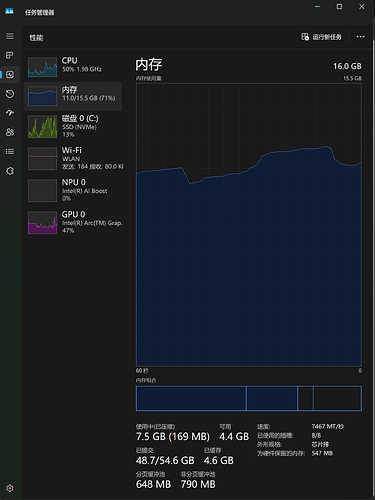Open the three-dot more options menu
The image size is (375, 500).
click(360, 37)
